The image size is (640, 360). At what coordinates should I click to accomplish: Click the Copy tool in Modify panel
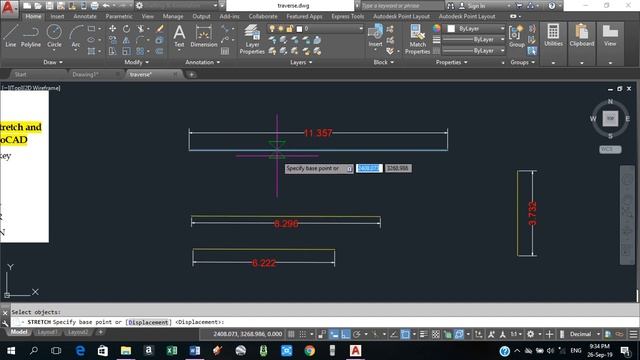click(x=112, y=40)
